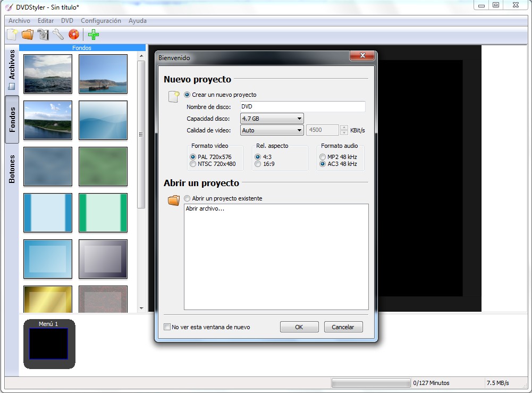Select the Menú 1 thumbnail in timeline
Image resolution: width=532 pixels, height=393 pixels.
(49, 344)
